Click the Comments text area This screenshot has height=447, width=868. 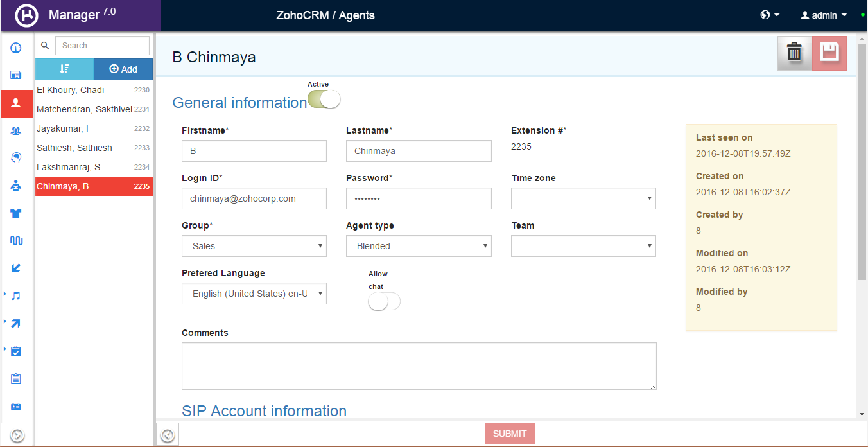click(419, 366)
